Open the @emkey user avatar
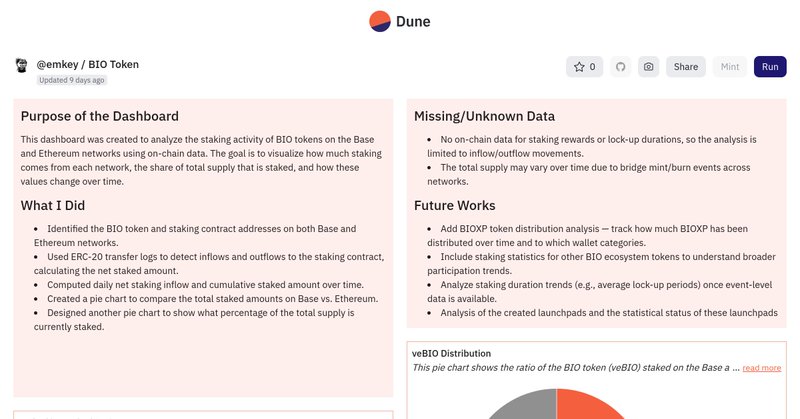The height and width of the screenshot is (419, 800). coord(21,65)
